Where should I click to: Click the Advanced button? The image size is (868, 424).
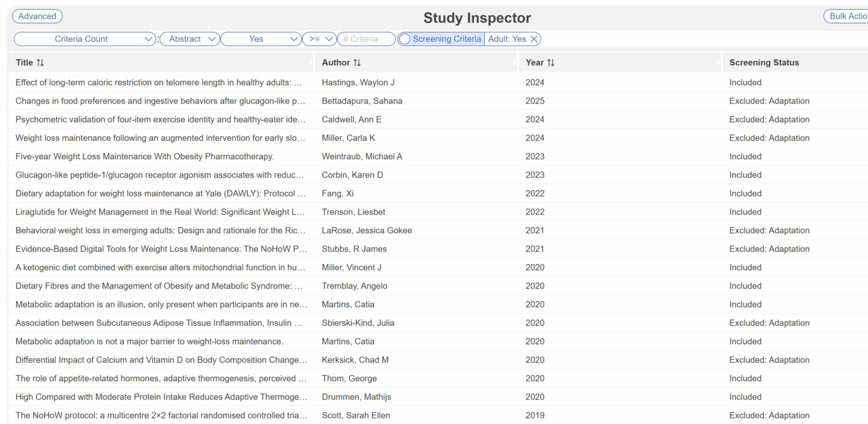pos(37,16)
